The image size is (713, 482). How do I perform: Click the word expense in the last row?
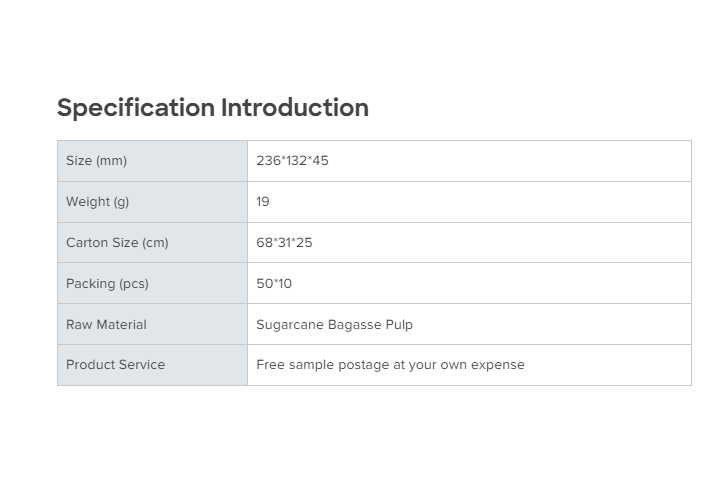tap(498, 365)
